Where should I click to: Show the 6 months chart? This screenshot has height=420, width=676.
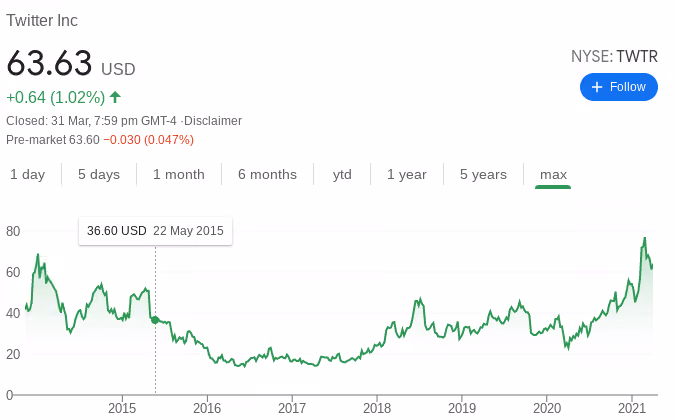(x=267, y=175)
